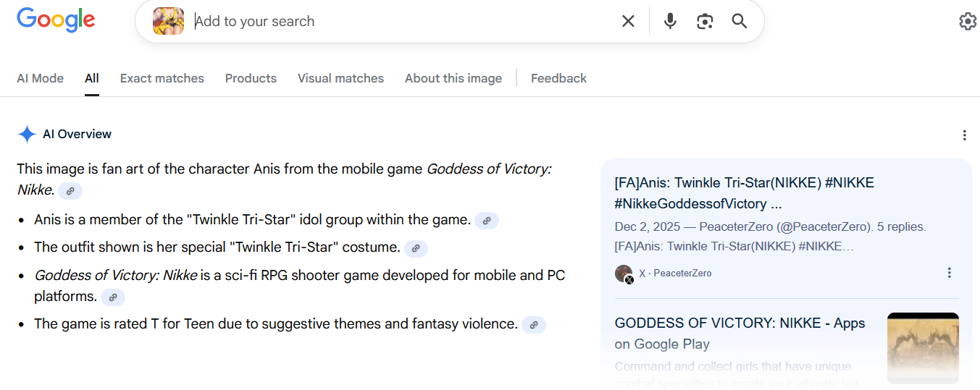Click PeaceterZero profile avatar
The image size is (980, 390).
click(624, 274)
